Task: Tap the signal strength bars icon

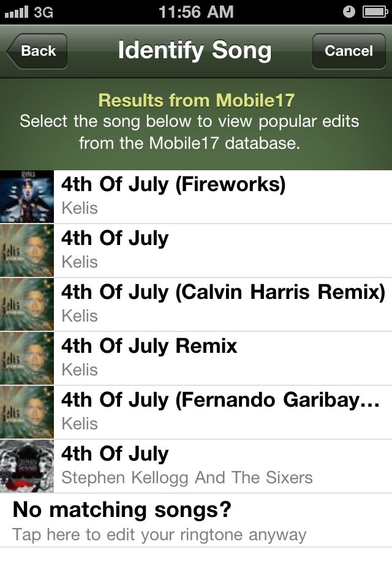Action: [x=17, y=12]
